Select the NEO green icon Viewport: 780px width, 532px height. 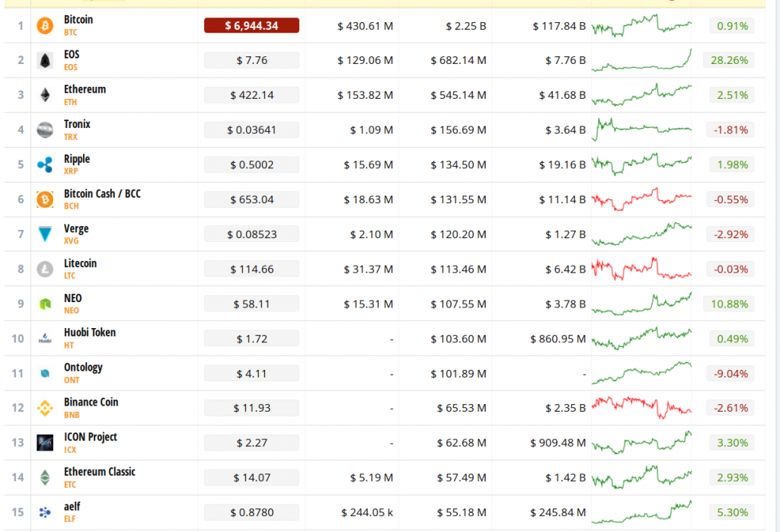coord(45,304)
